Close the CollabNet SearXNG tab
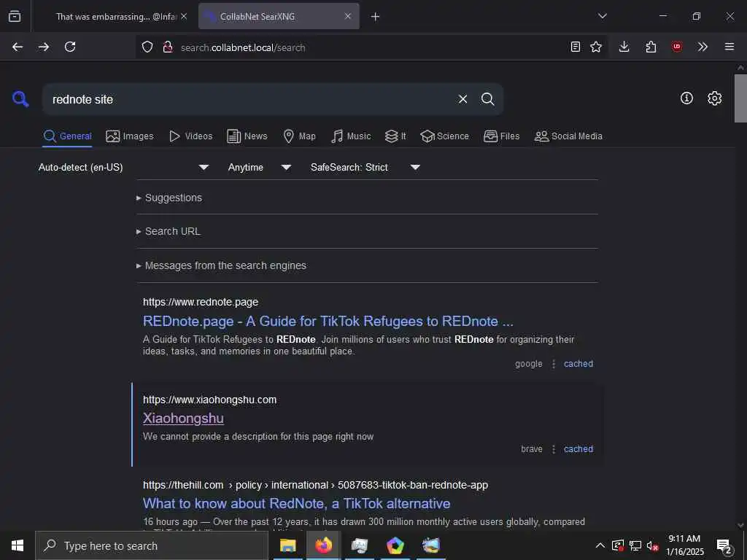Viewport: 747px width, 560px height. point(348,16)
